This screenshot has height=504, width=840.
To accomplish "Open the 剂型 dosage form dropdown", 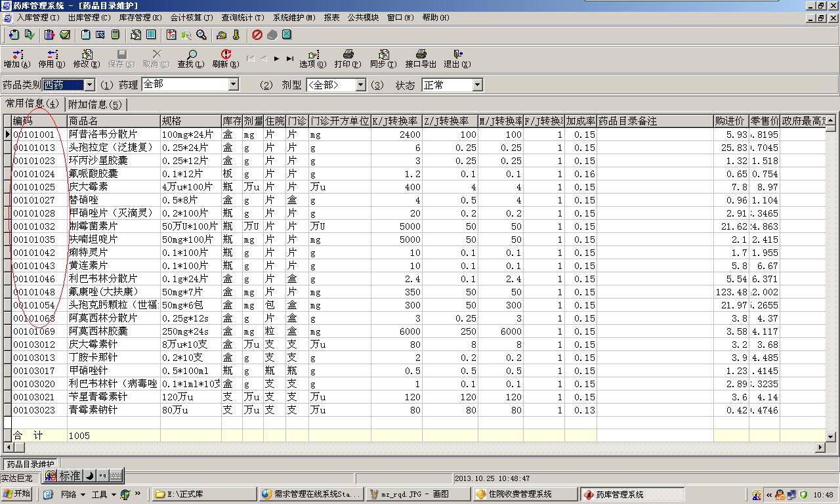I will point(360,85).
